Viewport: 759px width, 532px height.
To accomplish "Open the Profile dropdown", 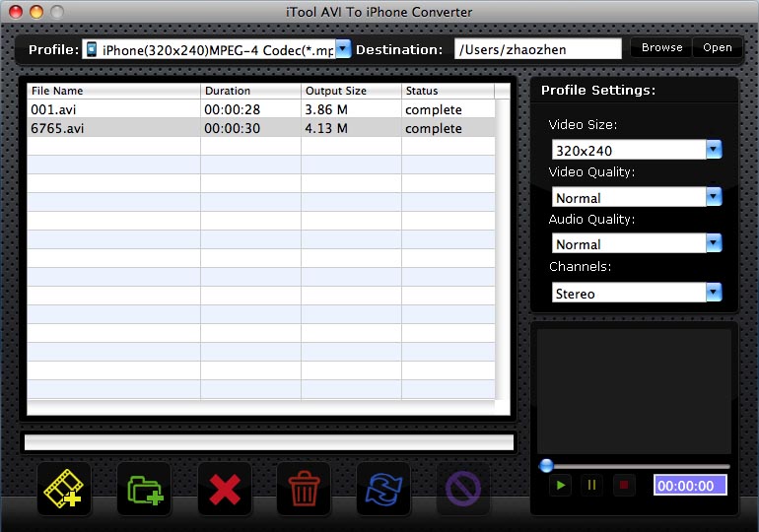I will pos(343,48).
